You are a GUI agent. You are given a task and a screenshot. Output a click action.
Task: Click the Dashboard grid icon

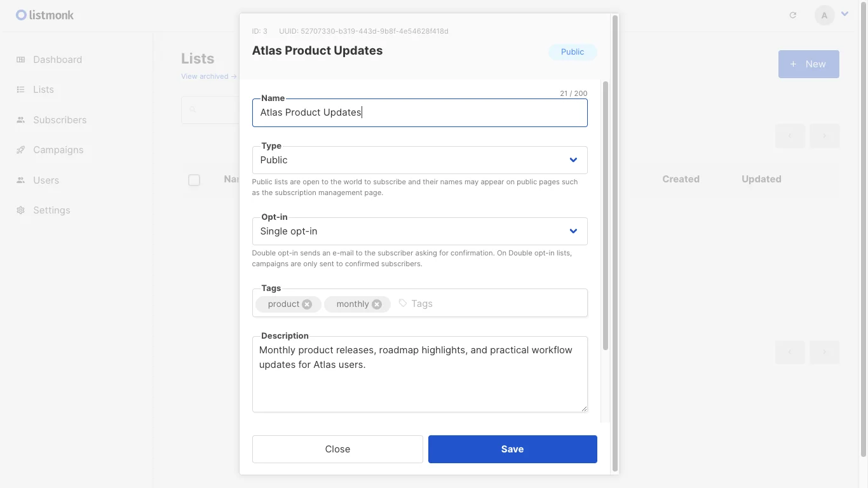pos(21,60)
